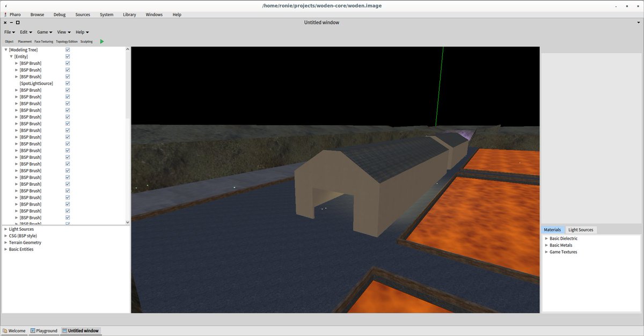Switch to Topology Edition mode
The width and height of the screenshot is (644, 336).
pyautogui.click(x=67, y=41)
